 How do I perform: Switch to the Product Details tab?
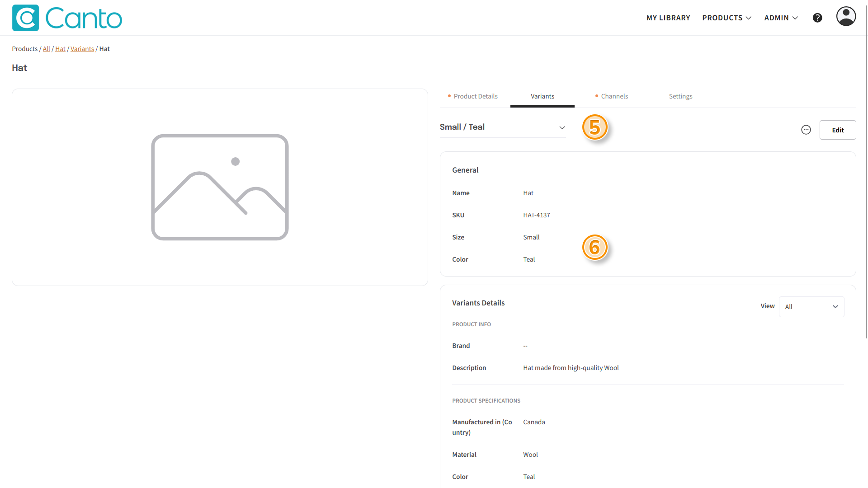(x=472, y=96)
